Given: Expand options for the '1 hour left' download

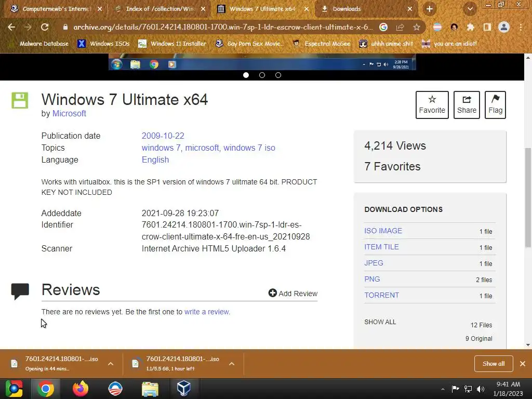Looking at the screenshot, I should (232, 363).
